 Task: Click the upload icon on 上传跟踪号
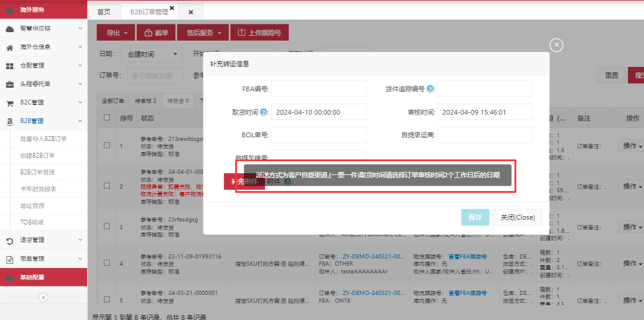242,32
